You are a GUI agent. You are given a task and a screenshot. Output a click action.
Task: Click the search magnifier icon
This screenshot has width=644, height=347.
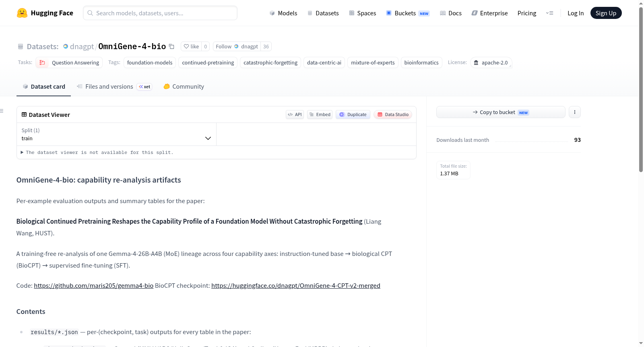pyautogui.click(x=90, y=13)
